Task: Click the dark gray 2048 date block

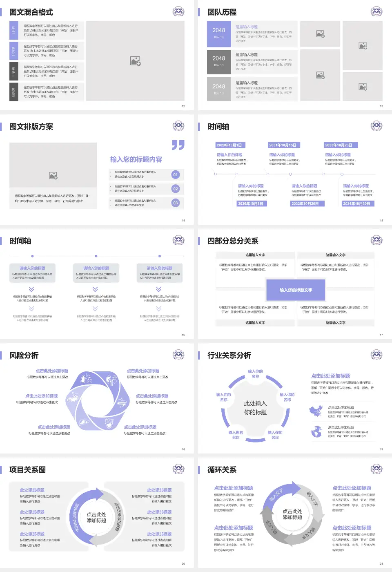Action: tap(219, 61)
